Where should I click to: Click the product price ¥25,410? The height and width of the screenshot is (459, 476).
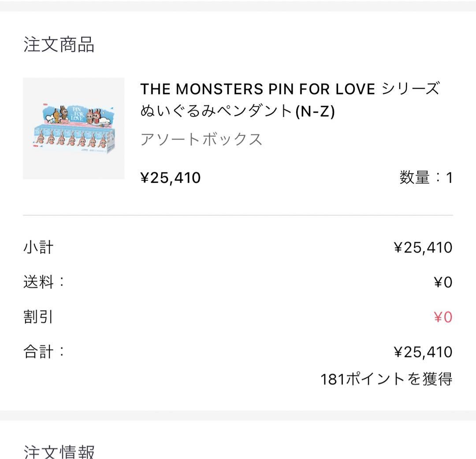(x=171, y=178)
